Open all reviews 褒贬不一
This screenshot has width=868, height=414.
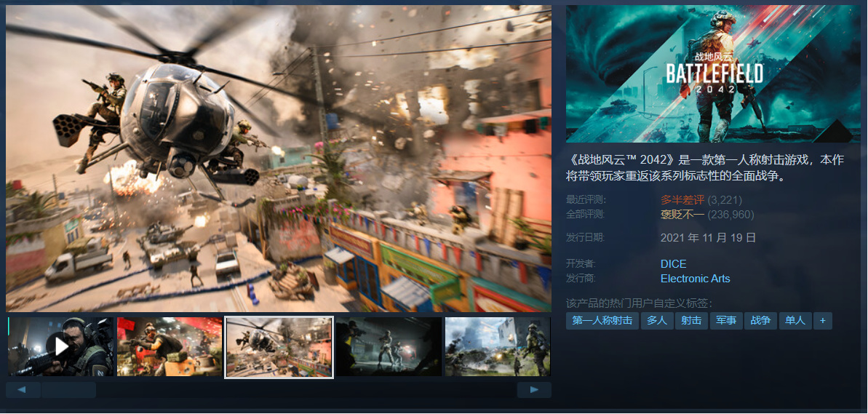(682, 214)
